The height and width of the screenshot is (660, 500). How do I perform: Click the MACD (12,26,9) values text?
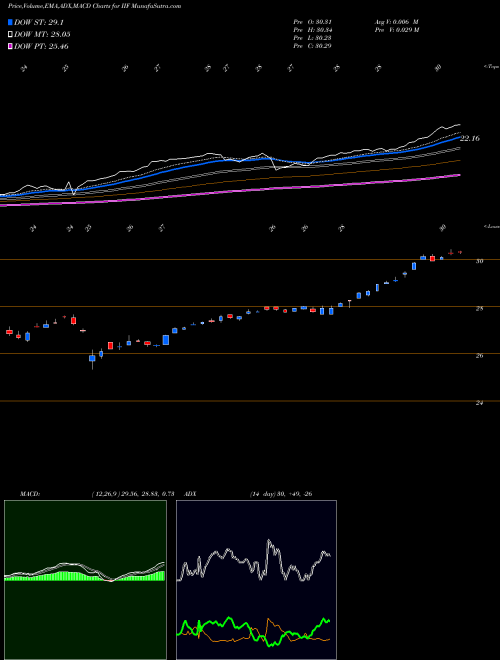pos(133,494)
